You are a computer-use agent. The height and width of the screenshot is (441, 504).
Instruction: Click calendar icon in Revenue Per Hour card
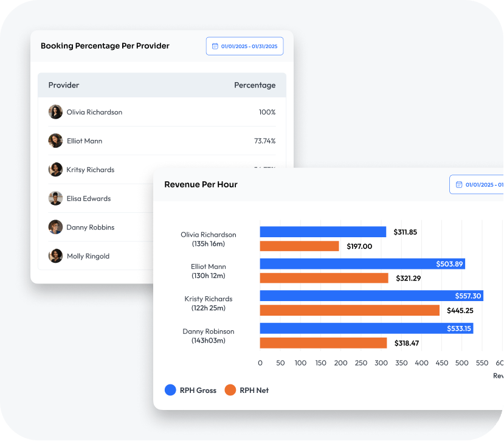pyautogui.click(x=458, y=184)
